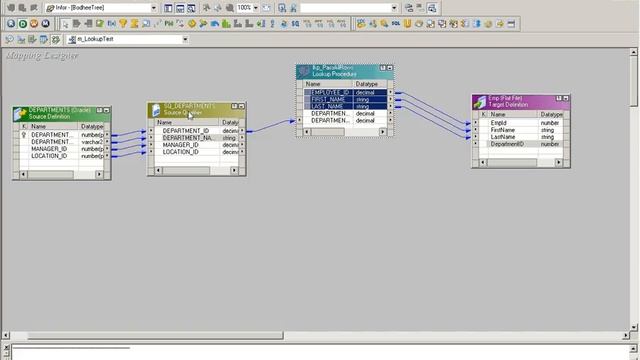Open the Infor - [BodheeTree] repository dropdown

[154, 8]
